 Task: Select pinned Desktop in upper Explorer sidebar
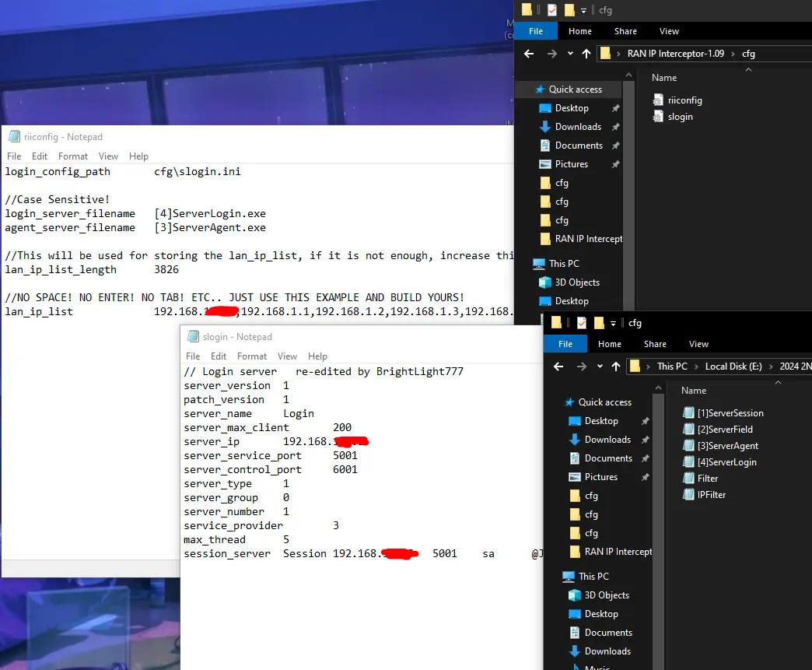572,108
